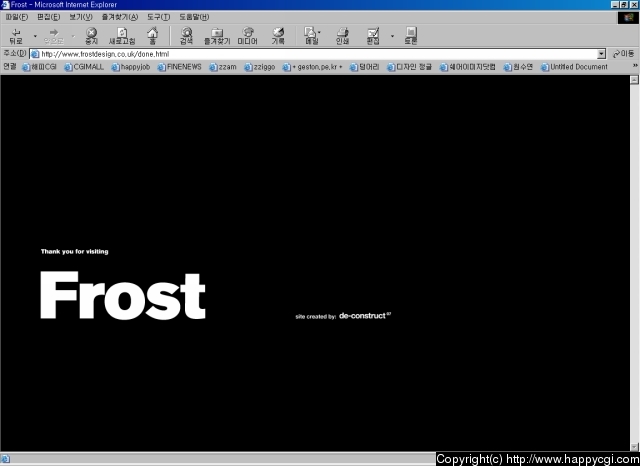This screenshot has width=640, height=466.
Task: Click the large Frost logo
Action: (122, 295)
